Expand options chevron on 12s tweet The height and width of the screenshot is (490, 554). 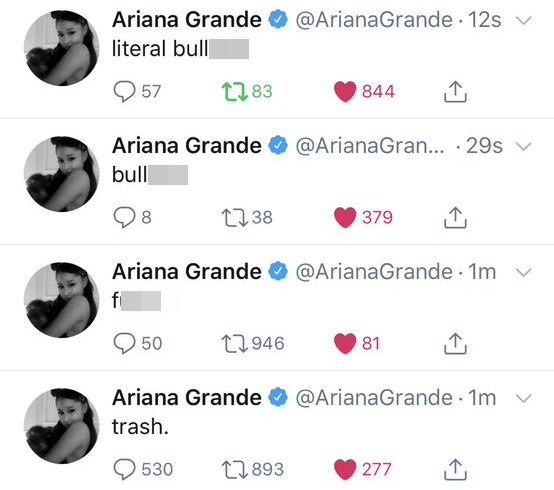523,20
